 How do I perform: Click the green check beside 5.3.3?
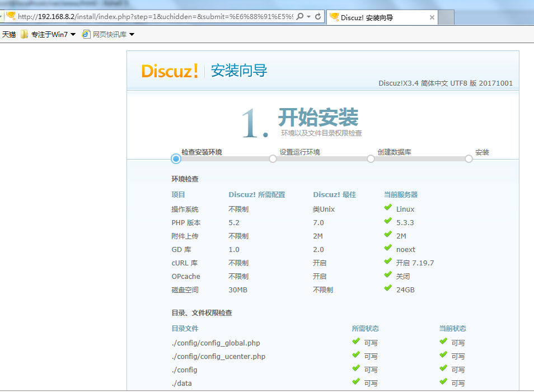tap(388, 221)
